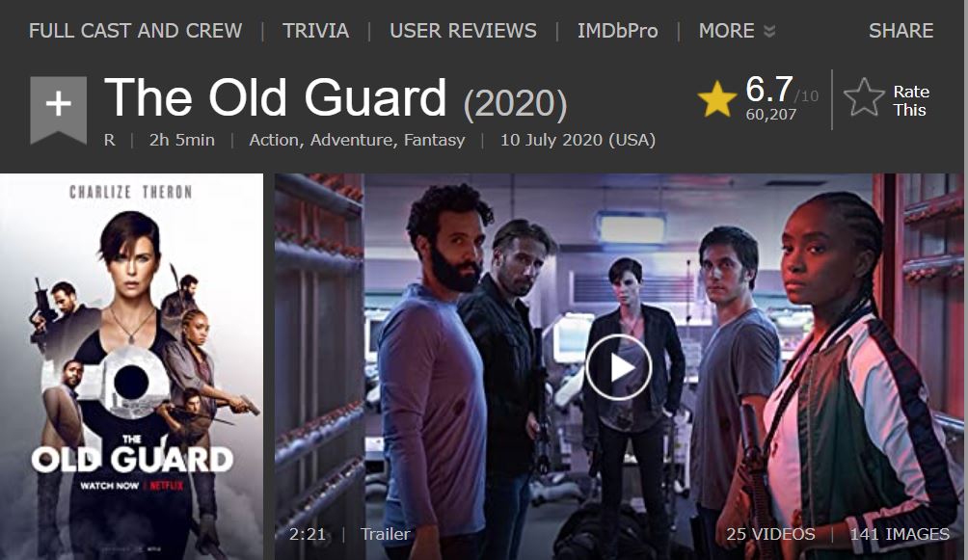The image size is (968, 560).
Task: Open release date 10 July 2020 (USA)
Action: click(578, 140)
